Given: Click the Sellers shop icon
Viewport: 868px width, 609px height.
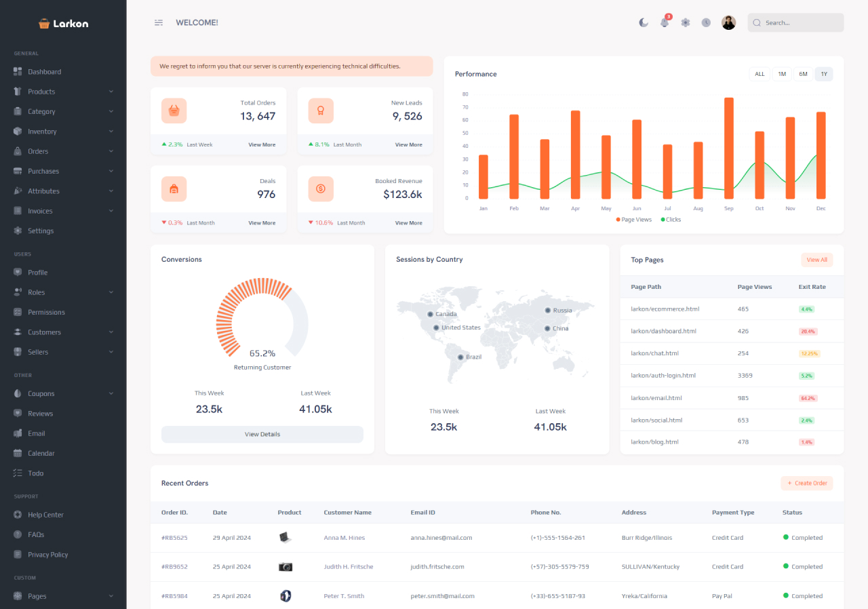Looking at the screenshot, I should pyautogui.click(x=18, y=352).
